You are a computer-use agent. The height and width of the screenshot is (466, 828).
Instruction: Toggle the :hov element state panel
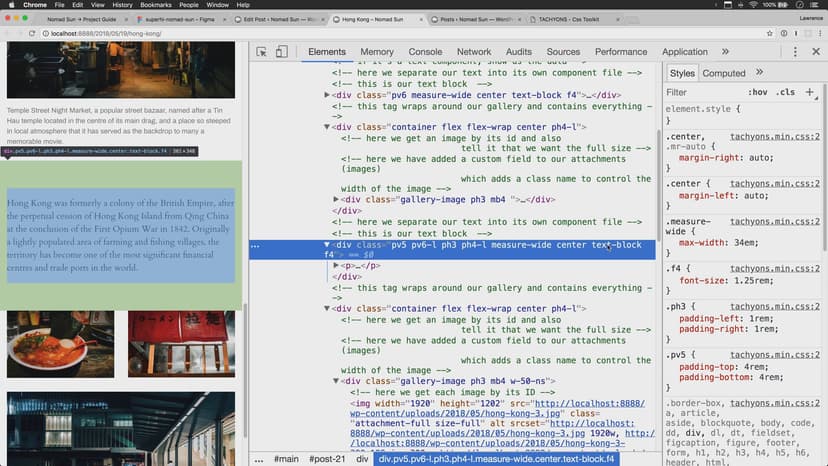(757, 92)
